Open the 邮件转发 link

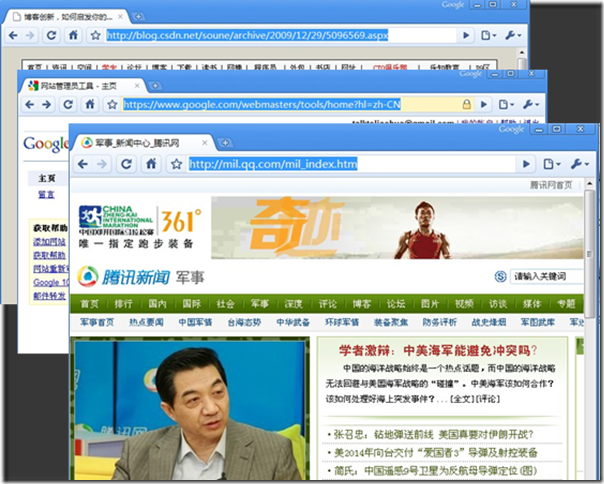point(49,296)
